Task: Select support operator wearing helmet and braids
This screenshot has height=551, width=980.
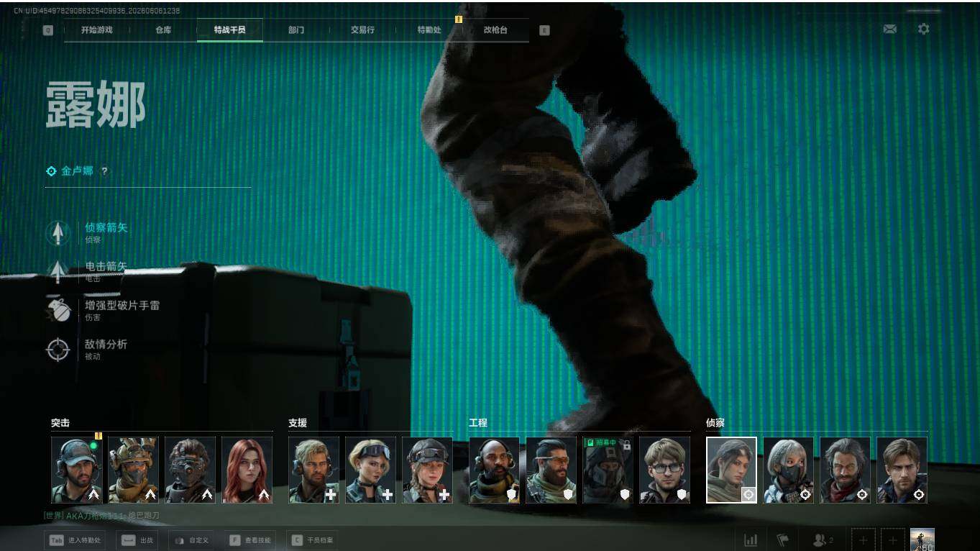Action: click(x=428, y=470)
